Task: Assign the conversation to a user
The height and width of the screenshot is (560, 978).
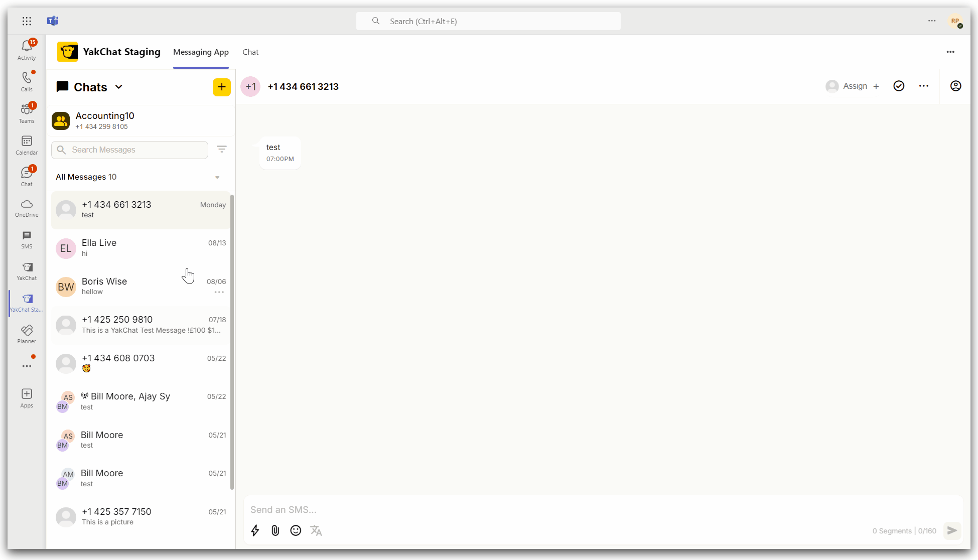Action: click(853, 86)
